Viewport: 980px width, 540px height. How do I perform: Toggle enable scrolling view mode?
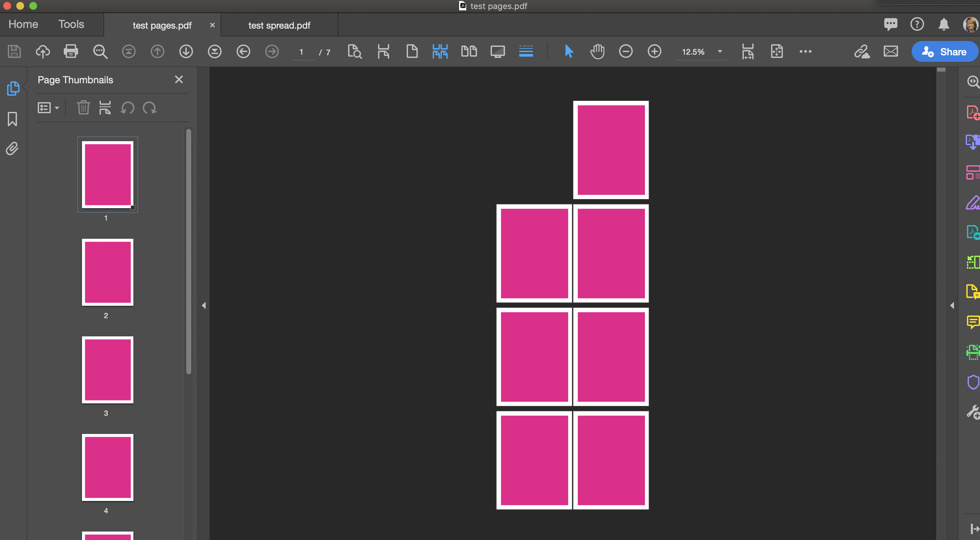pos(526,51)
